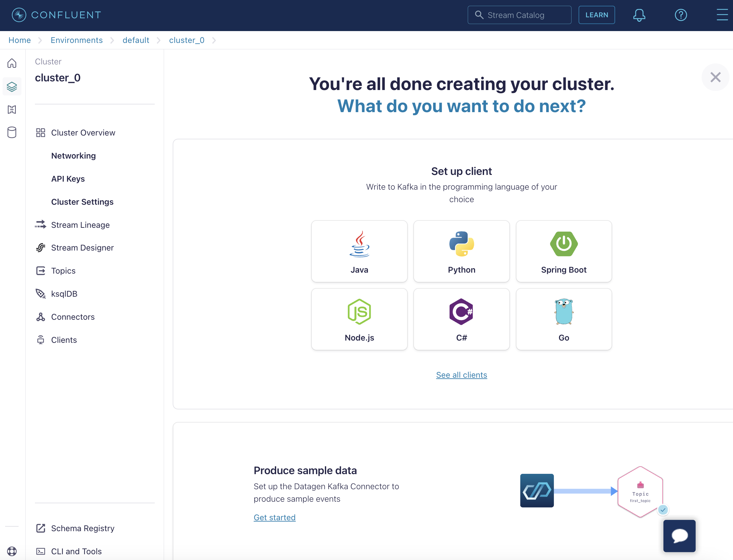Open the database cylinder icon in rail
The width and height of the screenshot is (733, 560).
12,132
